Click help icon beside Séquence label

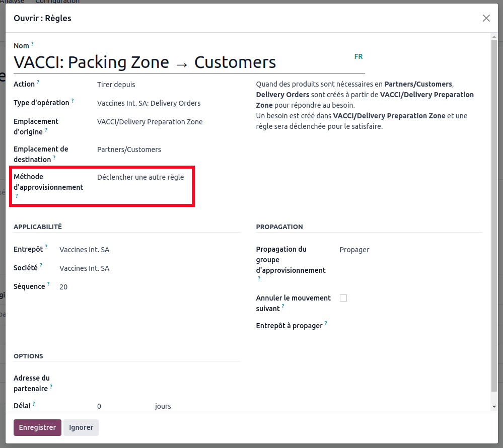point(48,285)
